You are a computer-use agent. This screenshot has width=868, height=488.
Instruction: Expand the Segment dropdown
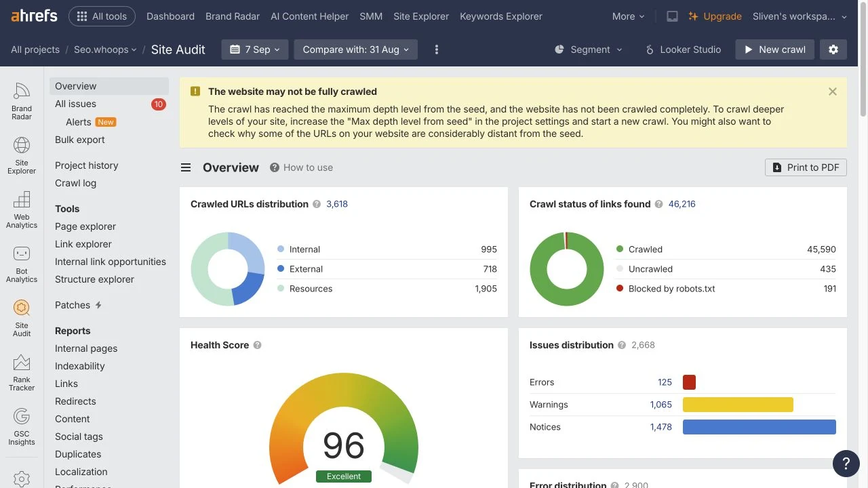(589, 49)
